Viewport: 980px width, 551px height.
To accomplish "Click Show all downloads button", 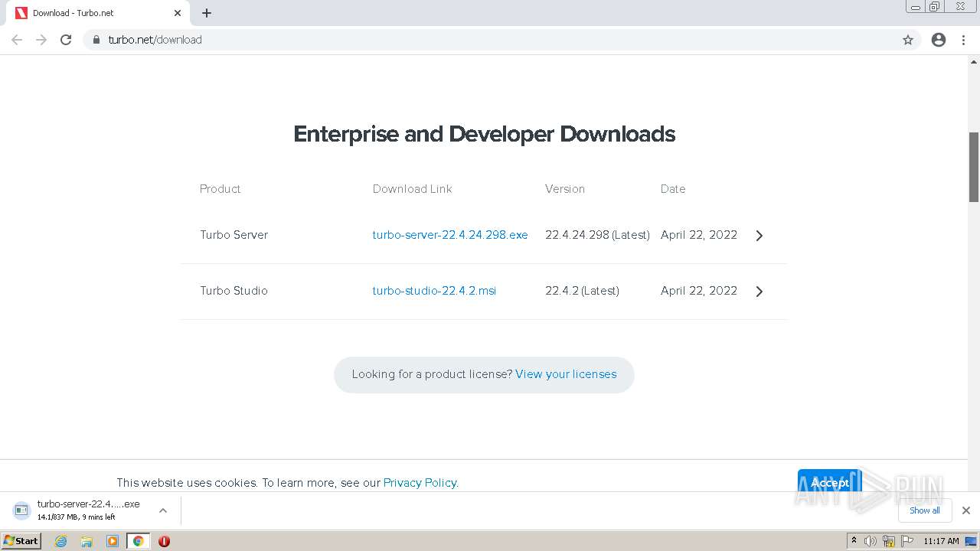I will tap(925, 510).
